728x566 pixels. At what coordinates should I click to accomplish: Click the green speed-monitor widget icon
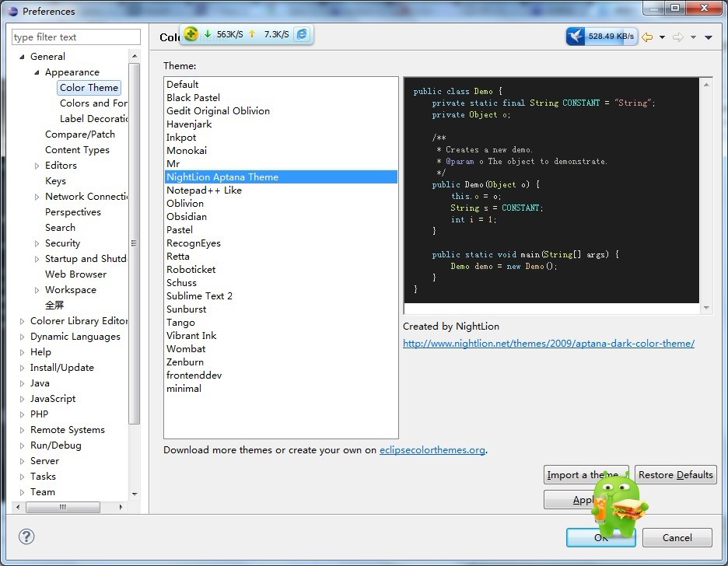[x=191, y=34]
